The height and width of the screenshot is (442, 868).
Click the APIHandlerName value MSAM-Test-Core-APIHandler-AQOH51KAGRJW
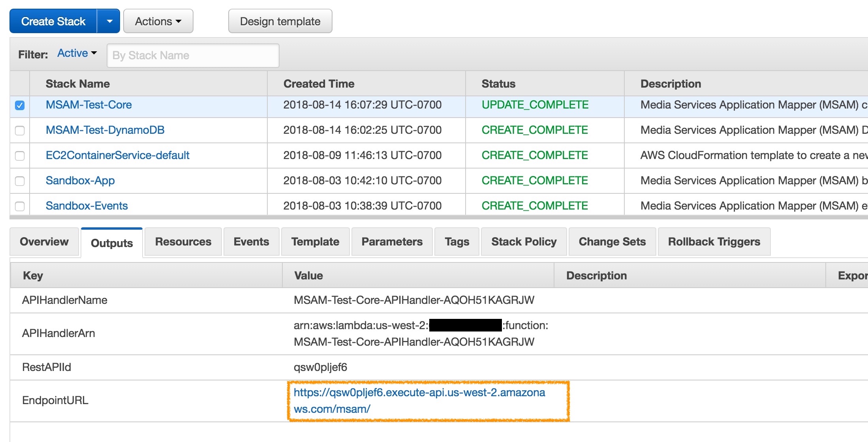(x=414, y=300)
